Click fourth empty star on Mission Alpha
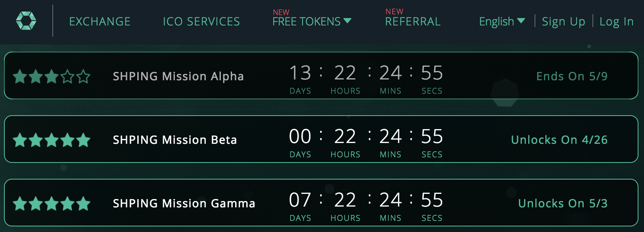Viewport: 644px width, 232px height. 67,76
